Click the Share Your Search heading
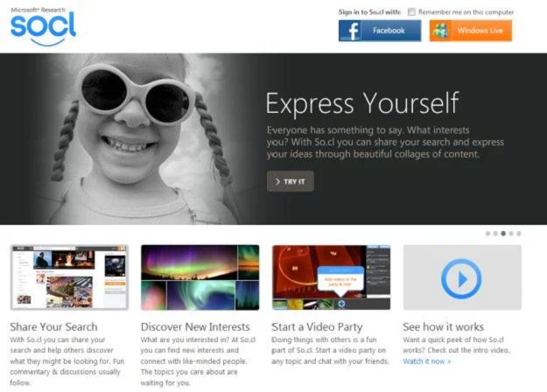 53,327
